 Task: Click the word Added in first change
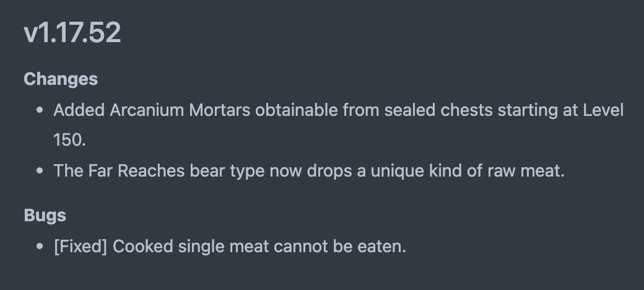pos(79,110)
